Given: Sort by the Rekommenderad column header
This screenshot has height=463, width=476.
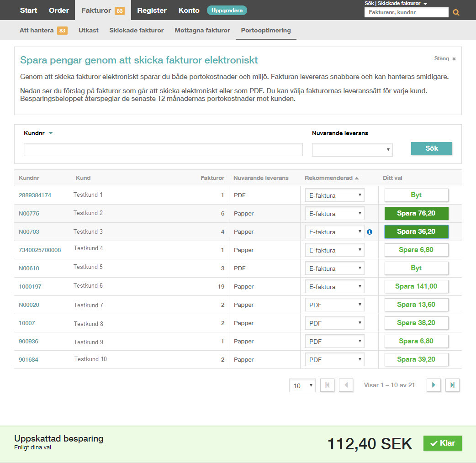Looking at the screenshot, I should [332, 178].
